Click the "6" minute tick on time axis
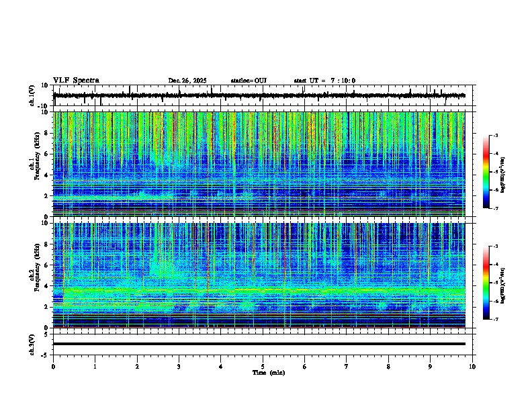 pos(305,367)
